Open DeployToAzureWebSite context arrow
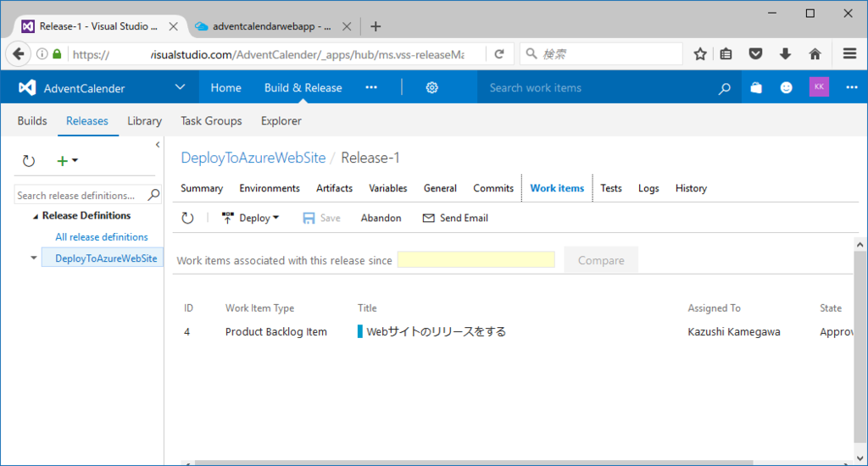The width and height of the screenshot is (868, 466). [x=34, y=258]
